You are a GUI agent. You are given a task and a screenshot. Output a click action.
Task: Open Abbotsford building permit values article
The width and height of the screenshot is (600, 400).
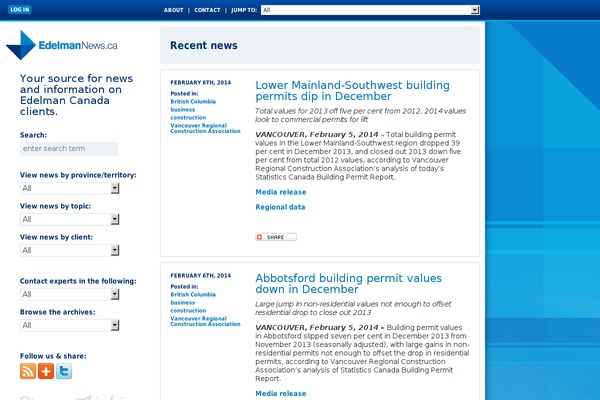[349, 283]
